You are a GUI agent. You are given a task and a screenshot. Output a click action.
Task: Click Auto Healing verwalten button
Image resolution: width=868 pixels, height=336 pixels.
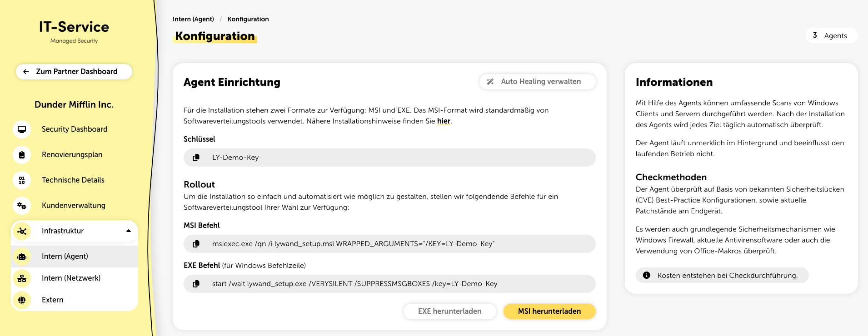coord(537,82)
